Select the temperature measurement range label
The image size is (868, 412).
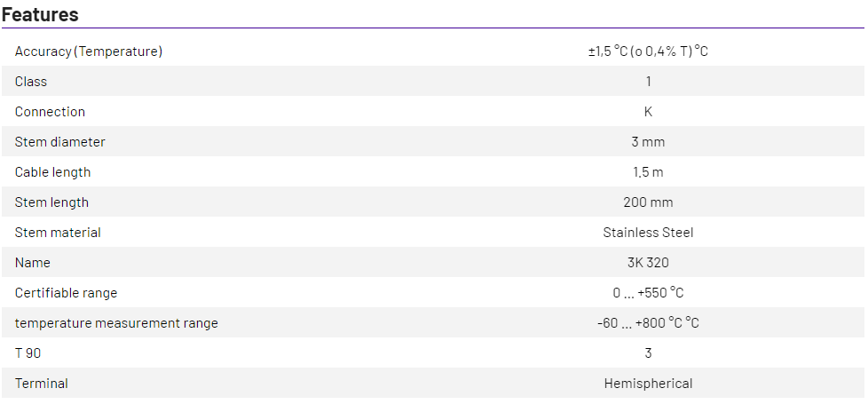point(116,323)
